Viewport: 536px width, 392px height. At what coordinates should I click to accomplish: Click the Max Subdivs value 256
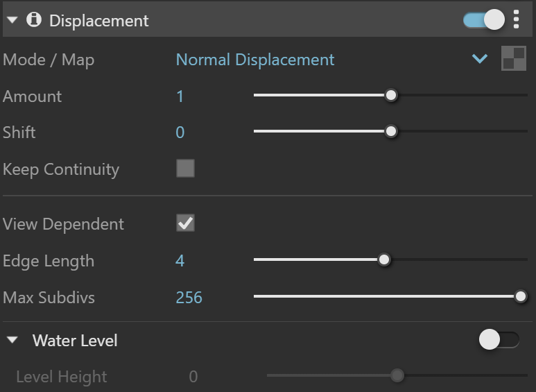point(189,298)
